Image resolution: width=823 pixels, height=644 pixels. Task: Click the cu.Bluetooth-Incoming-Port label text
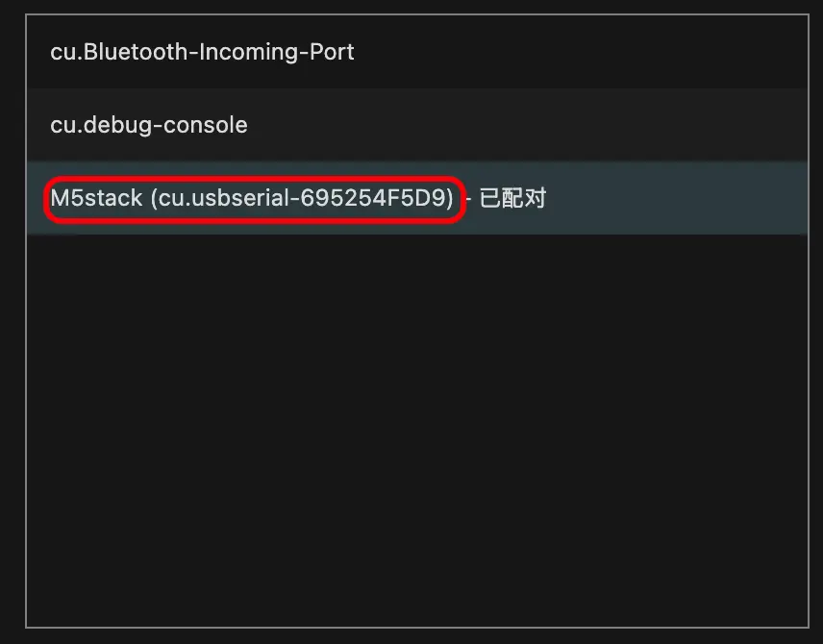202,52
